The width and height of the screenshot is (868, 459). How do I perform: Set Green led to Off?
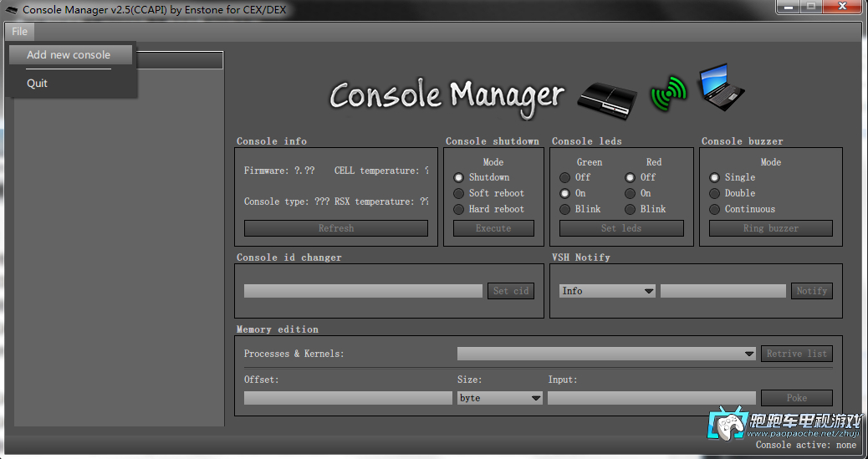[564, 178]
